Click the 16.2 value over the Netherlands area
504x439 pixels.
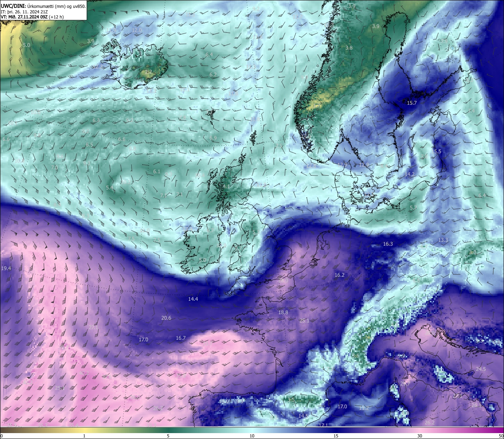[x=339, y=275]
